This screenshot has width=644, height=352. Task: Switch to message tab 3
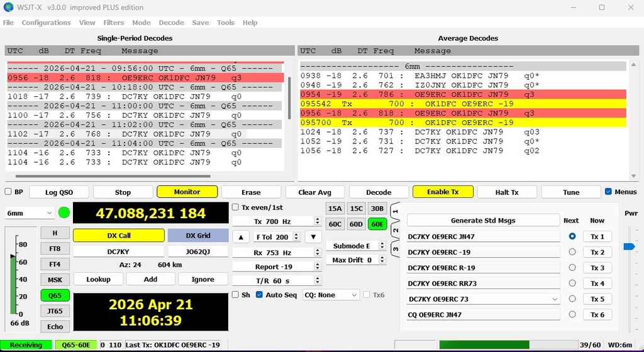[395, 249]
